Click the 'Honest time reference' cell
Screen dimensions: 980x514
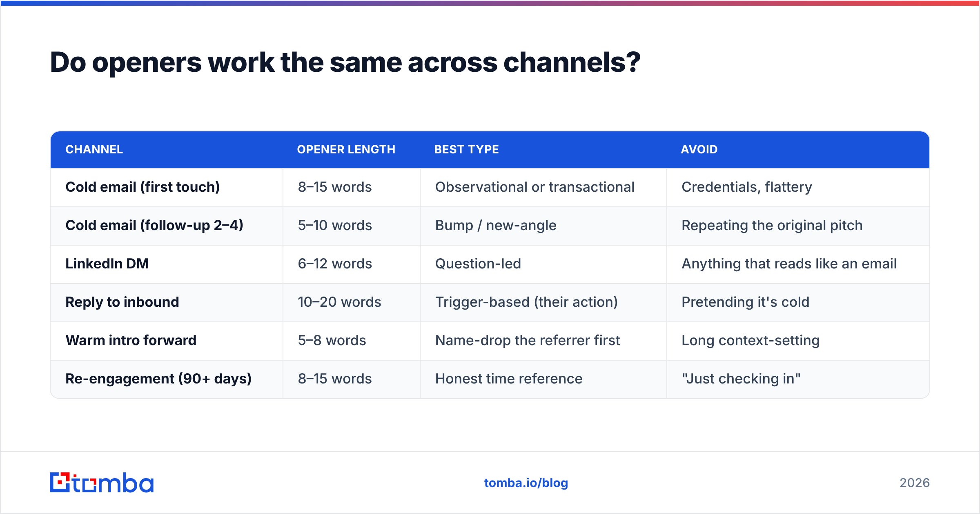click(509, 379)
